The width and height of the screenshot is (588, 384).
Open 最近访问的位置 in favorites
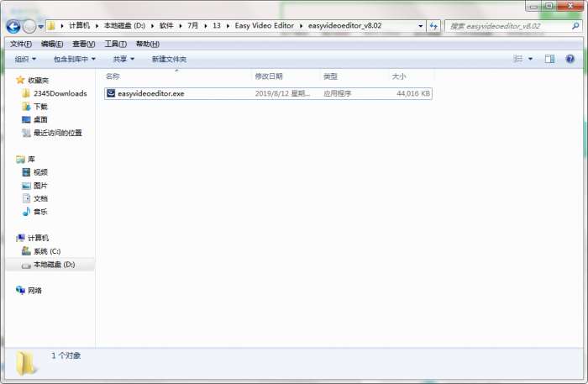(58, 133)
